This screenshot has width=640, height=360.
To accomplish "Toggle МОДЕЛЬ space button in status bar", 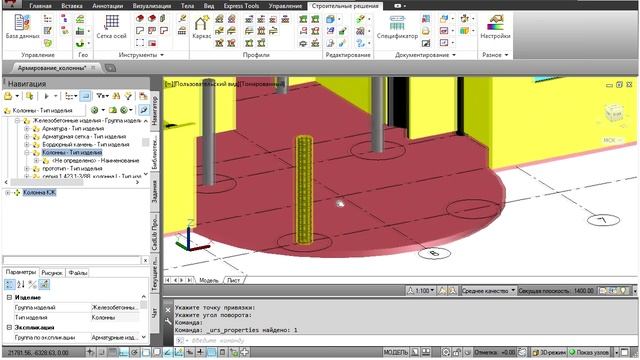I will pos(396,352).
